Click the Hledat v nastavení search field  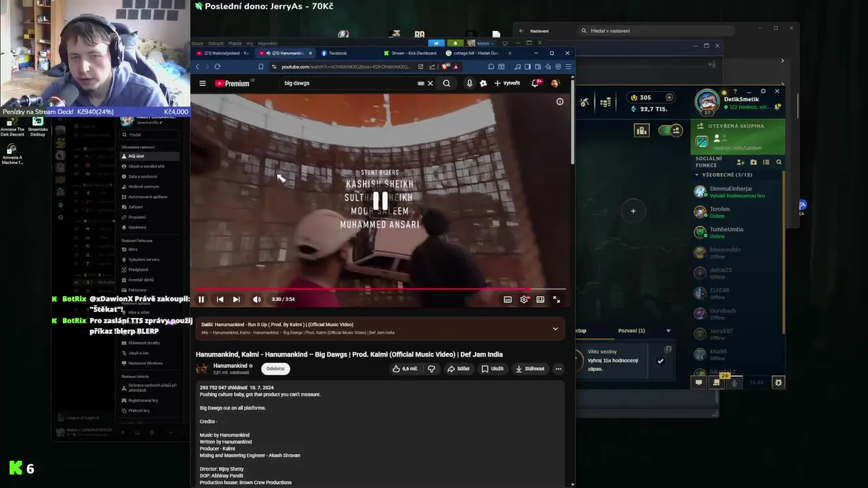[656, 30]
